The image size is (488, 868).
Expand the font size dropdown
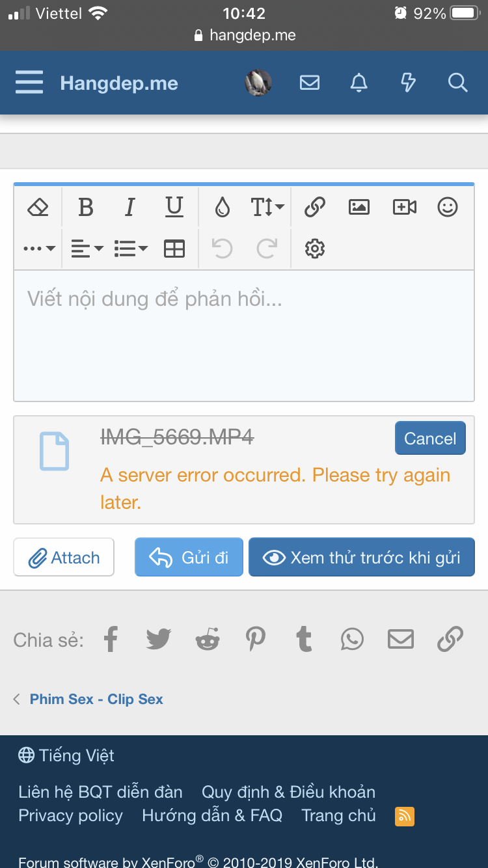click(x=267, y=208)
